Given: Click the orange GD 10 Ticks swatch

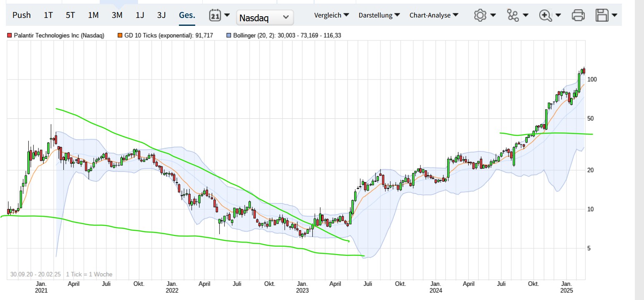Looking at the screenshot, I should click(x=121, y=35).
